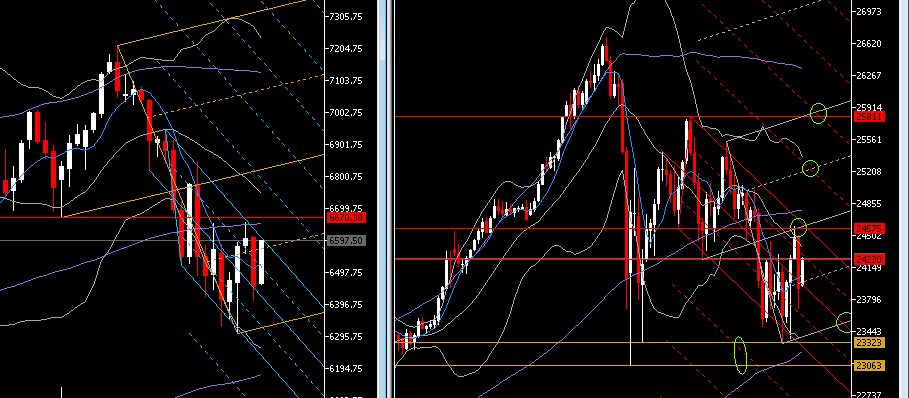Click 23443 on the right price axis
Image resolution: width=909 pixels, height=398 pixels.
[x=868, y=331]
